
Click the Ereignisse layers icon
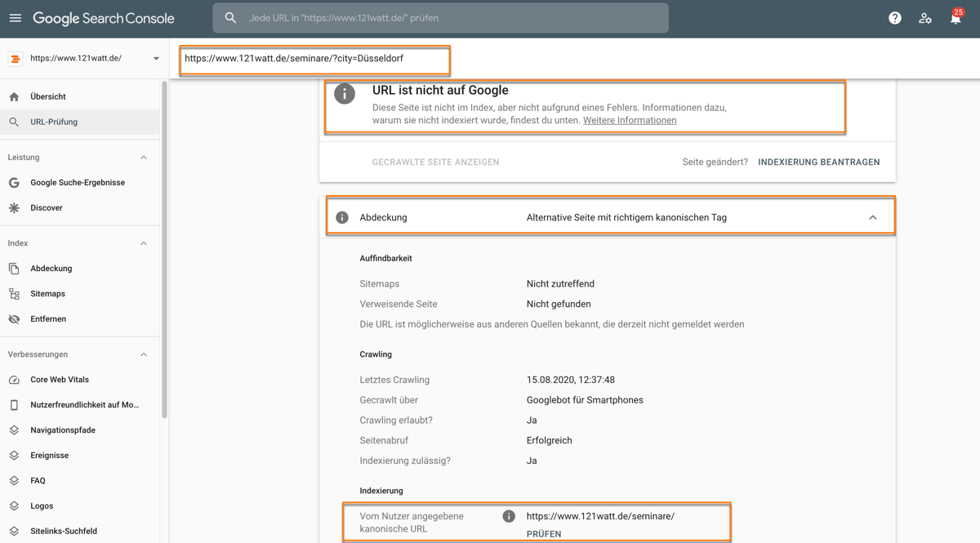click(14, 456)
